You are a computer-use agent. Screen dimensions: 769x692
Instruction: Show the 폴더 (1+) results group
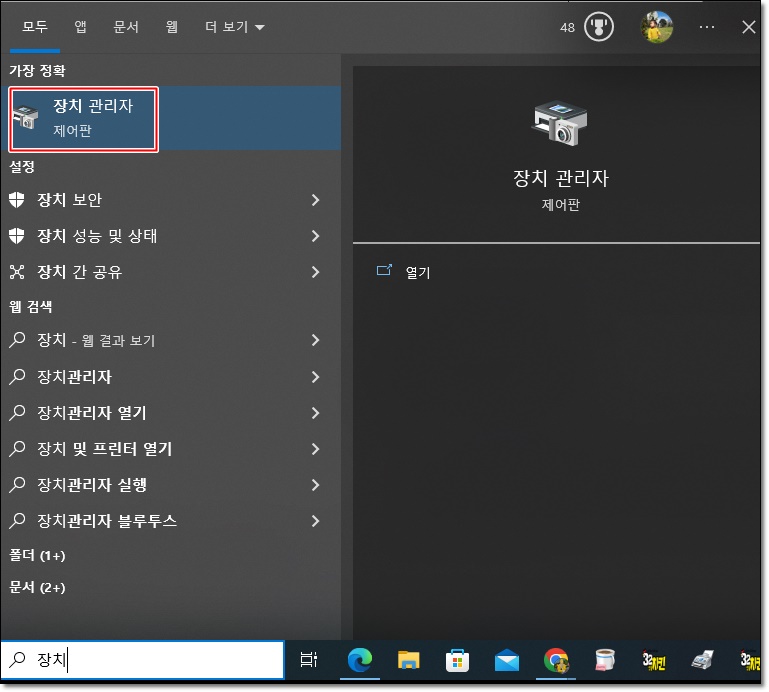click(x=37, y=556)
